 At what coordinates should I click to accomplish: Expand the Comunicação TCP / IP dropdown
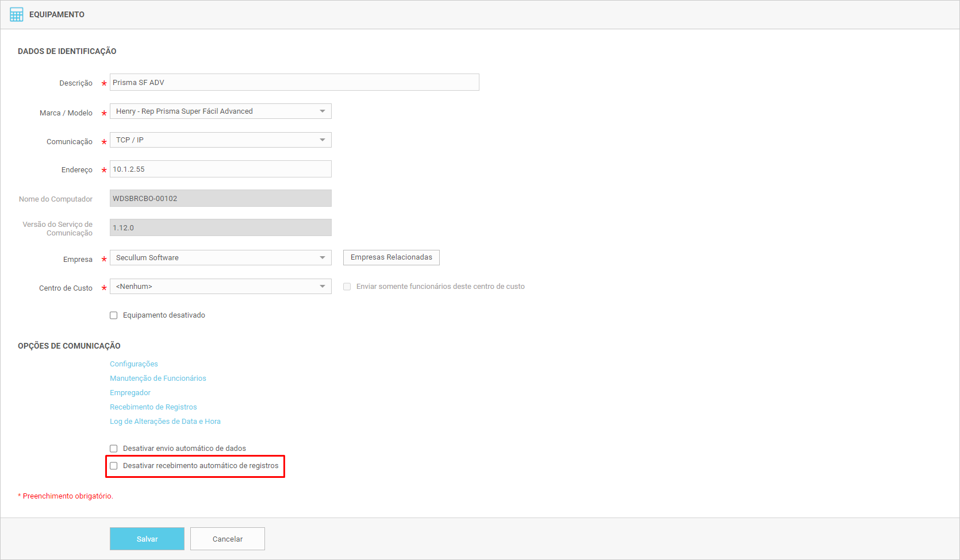pyautogui.click(x=220, y=140)
